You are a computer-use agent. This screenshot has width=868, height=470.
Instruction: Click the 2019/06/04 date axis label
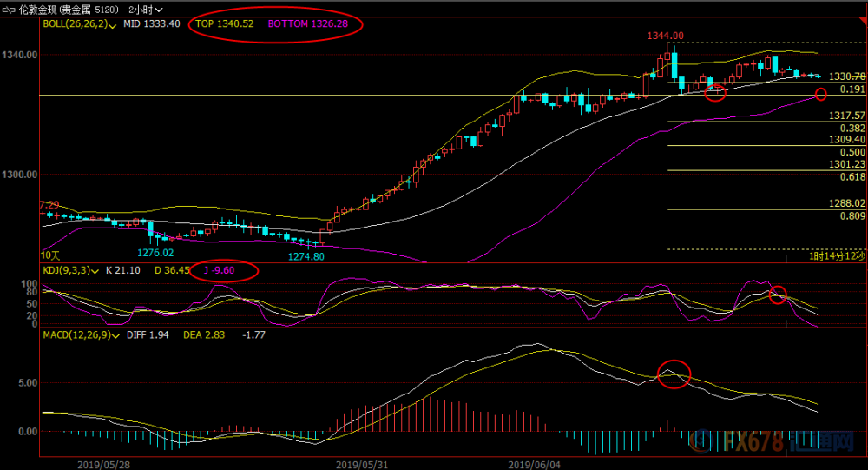(534, 465)
